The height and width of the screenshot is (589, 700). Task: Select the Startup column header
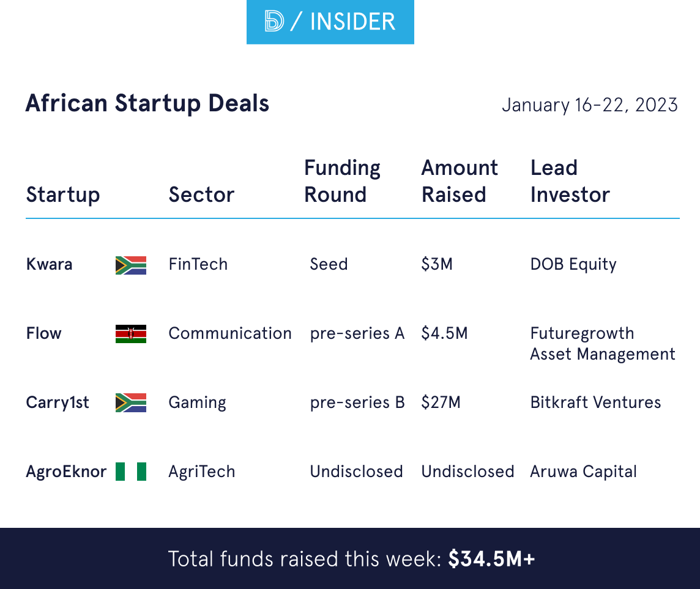pyautogui.click(x=63, y=194)
